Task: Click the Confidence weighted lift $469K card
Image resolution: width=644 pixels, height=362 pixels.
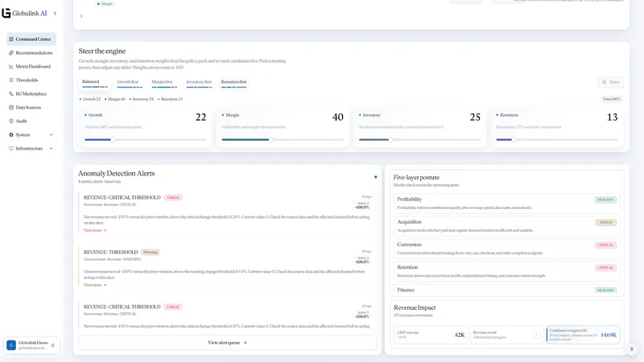Action: click(583, 335)
